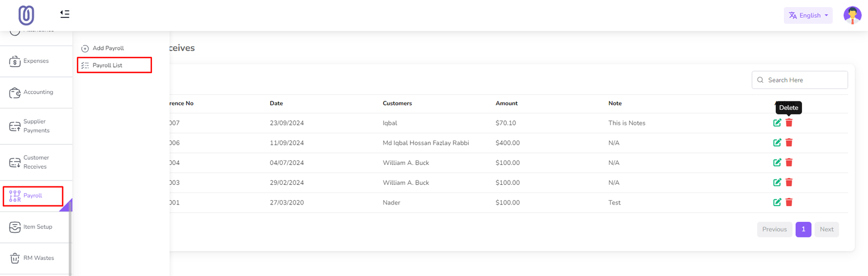Open Customer Receives sidebar item

[x=36, y=162]
